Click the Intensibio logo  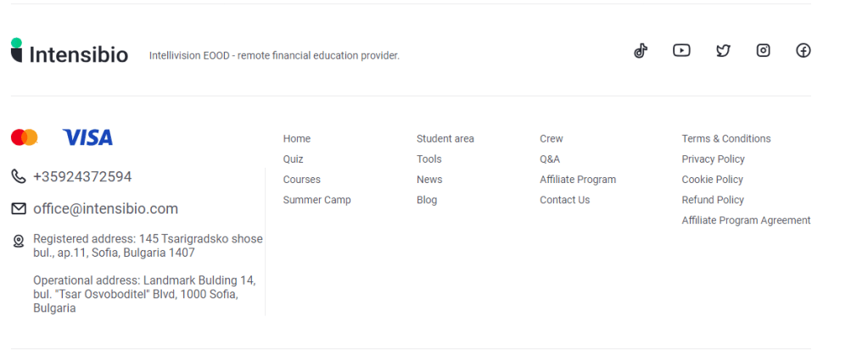(x=70, y=53)
